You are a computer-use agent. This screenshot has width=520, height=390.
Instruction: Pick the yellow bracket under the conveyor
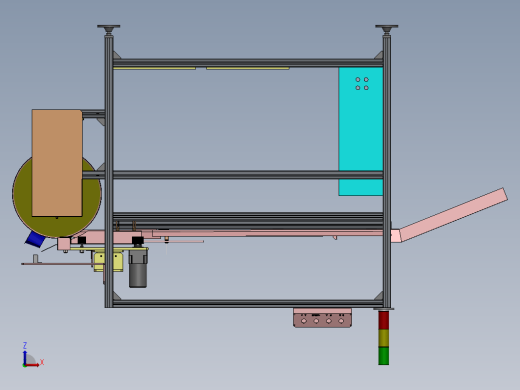tap(108, 262)
